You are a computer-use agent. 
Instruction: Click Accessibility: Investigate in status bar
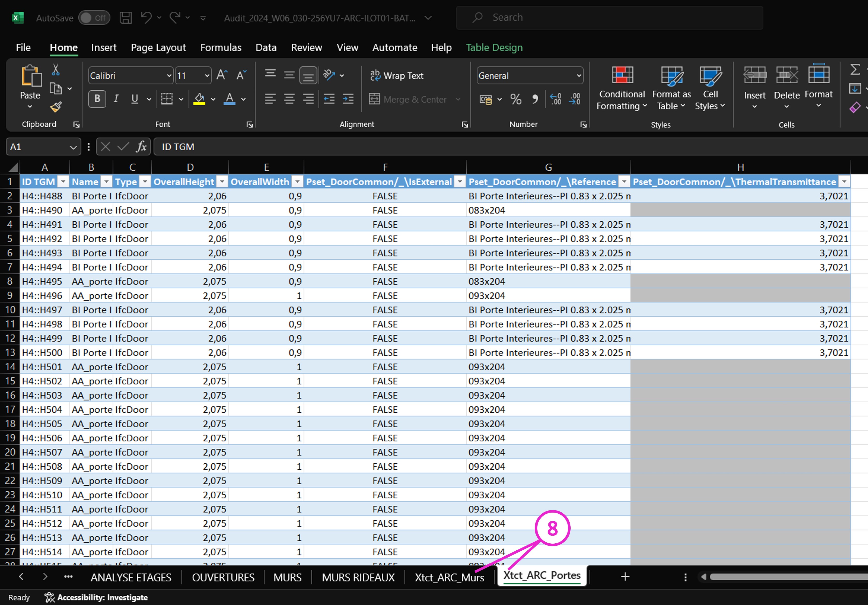97,597
